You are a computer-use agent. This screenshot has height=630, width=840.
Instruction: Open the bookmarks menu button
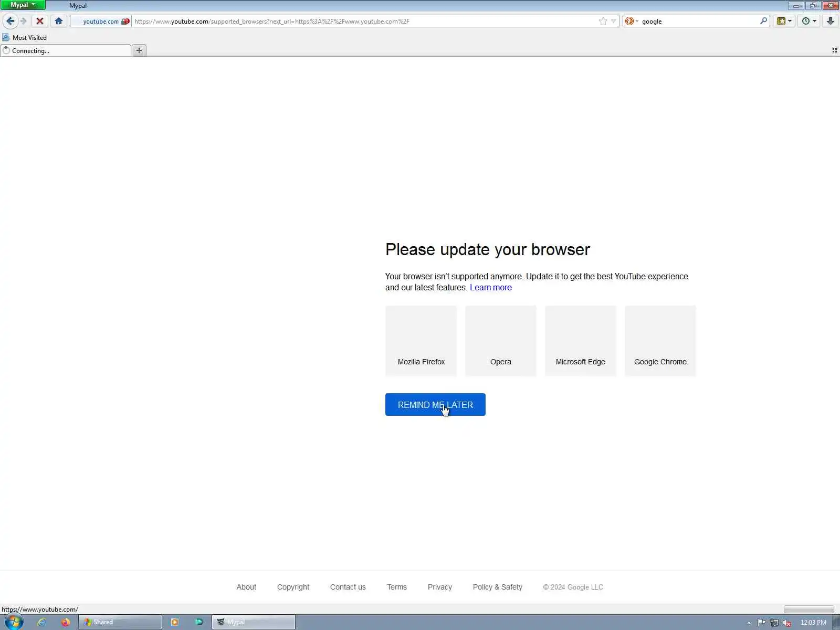(x=784, y=21)
